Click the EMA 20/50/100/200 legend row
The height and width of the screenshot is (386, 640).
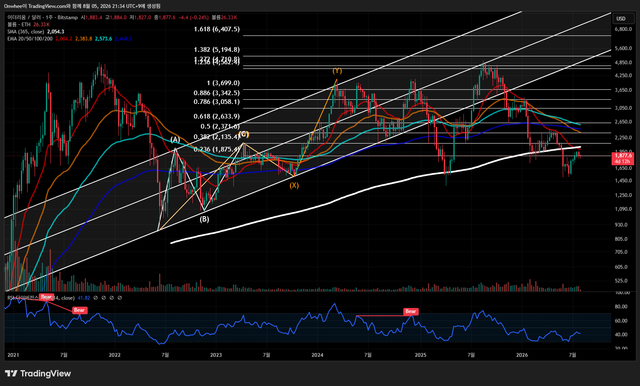[x=69, y=38]
